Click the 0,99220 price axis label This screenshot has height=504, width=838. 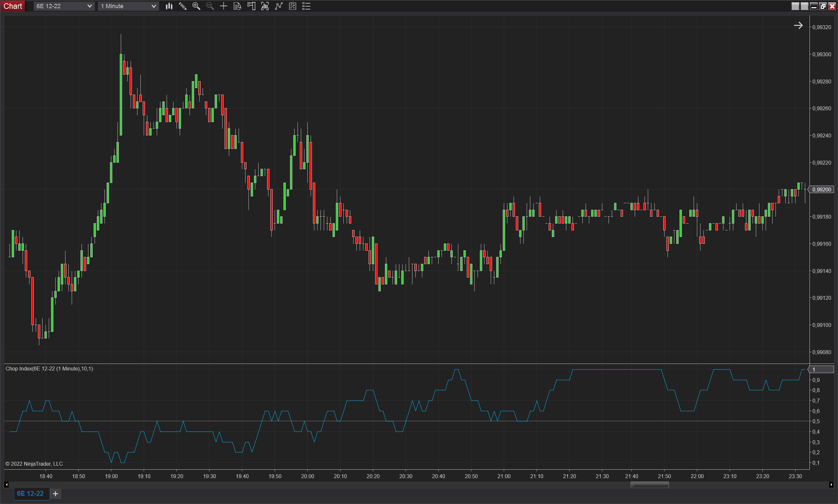click(822, 163)
